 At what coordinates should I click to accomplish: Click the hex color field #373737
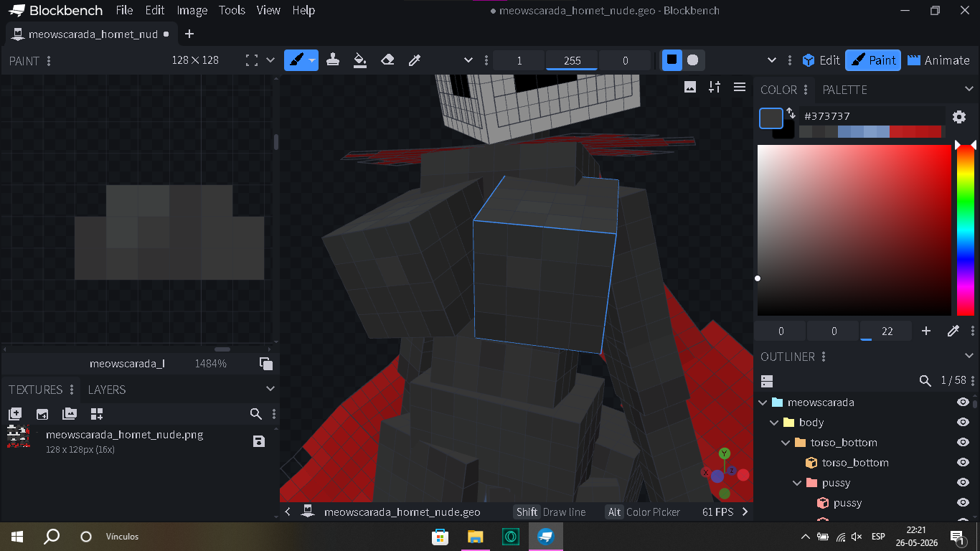pyautogui.click(x=871, y=116)
